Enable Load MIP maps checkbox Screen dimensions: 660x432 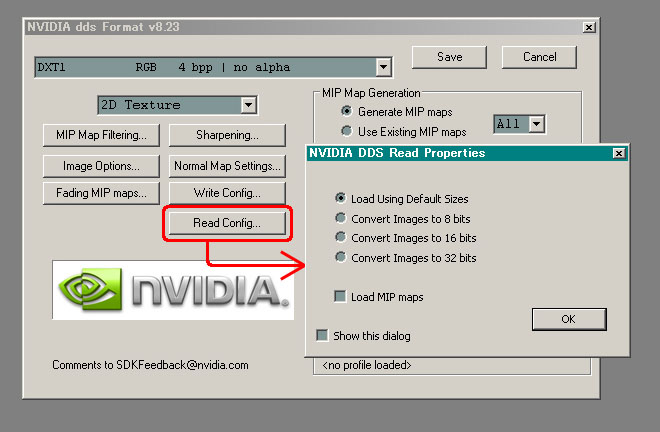pos(340,296)
